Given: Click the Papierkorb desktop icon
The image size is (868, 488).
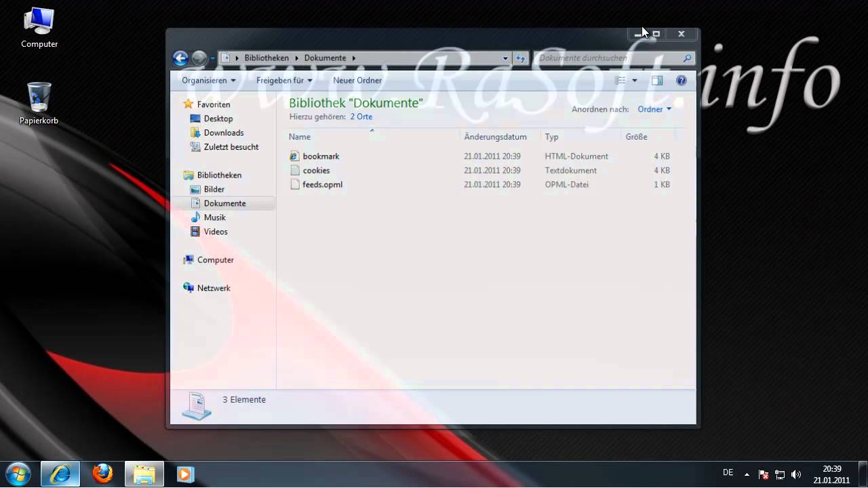Looking at the screenshot, I should pyautogui.click(x=39, y=104).
